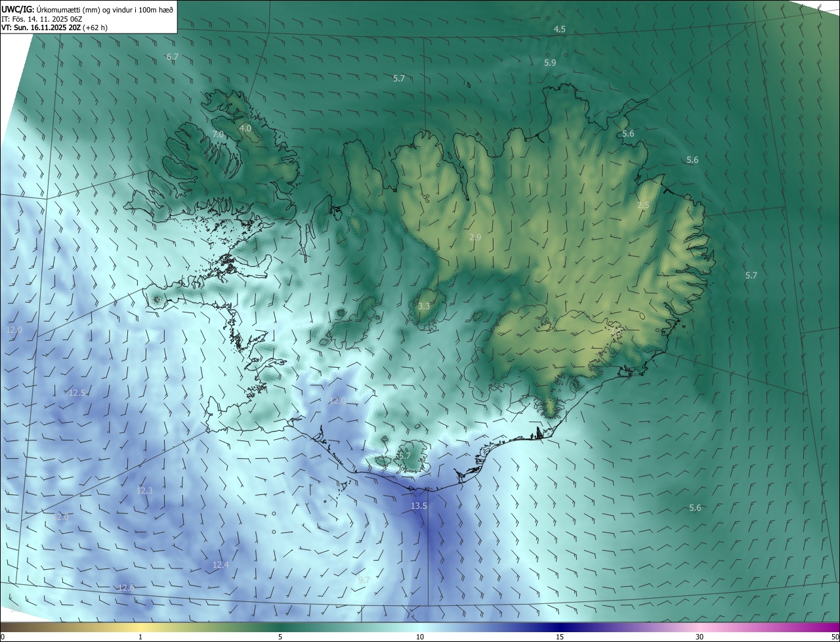Select the 5.7 label on the southern glacier
This screenshot has width=840, height=642.
405,456
